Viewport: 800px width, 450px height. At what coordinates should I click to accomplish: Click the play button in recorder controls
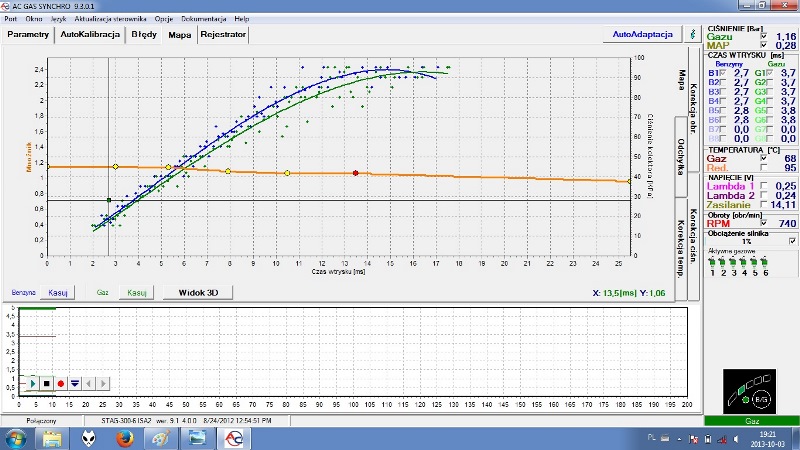point(33,383)
